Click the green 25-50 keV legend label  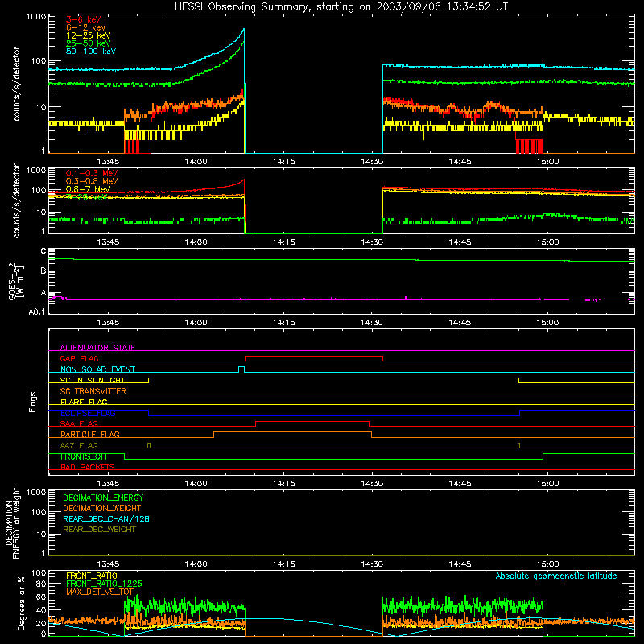89,43
